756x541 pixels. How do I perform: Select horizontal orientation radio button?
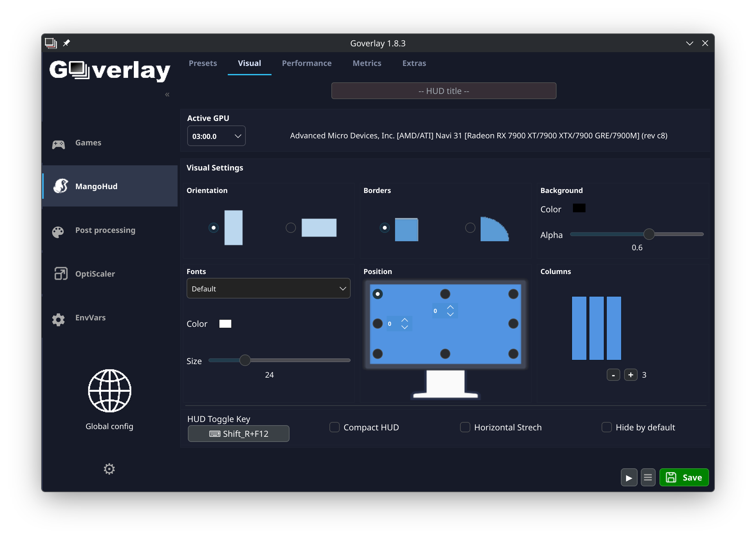pos(290,227)
